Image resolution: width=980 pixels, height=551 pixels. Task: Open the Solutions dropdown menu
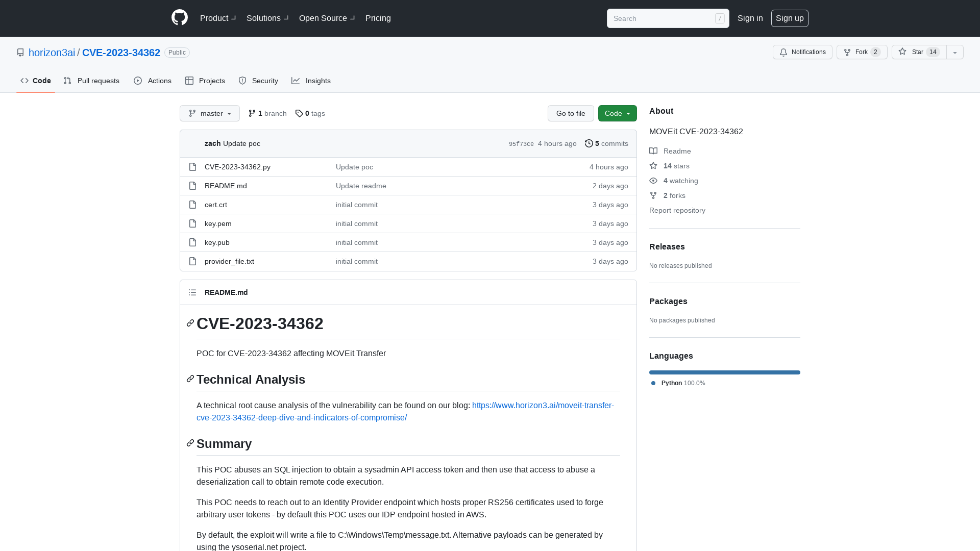[267, 18]
